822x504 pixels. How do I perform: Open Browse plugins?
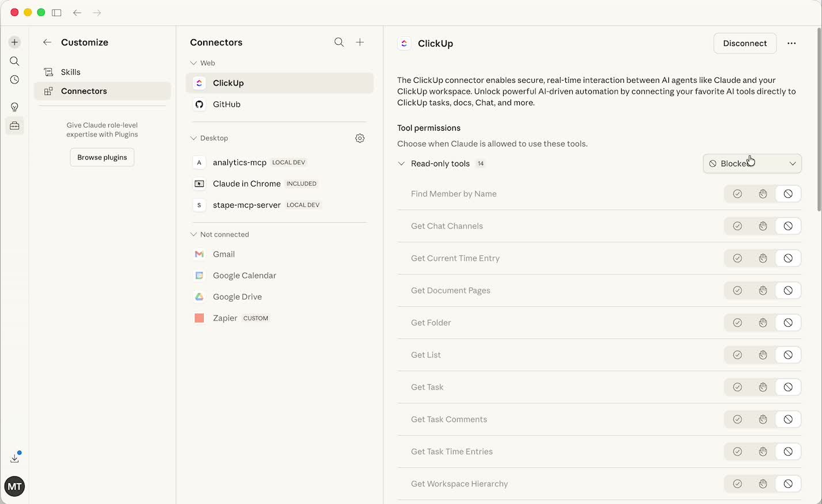tap(102, 157)
